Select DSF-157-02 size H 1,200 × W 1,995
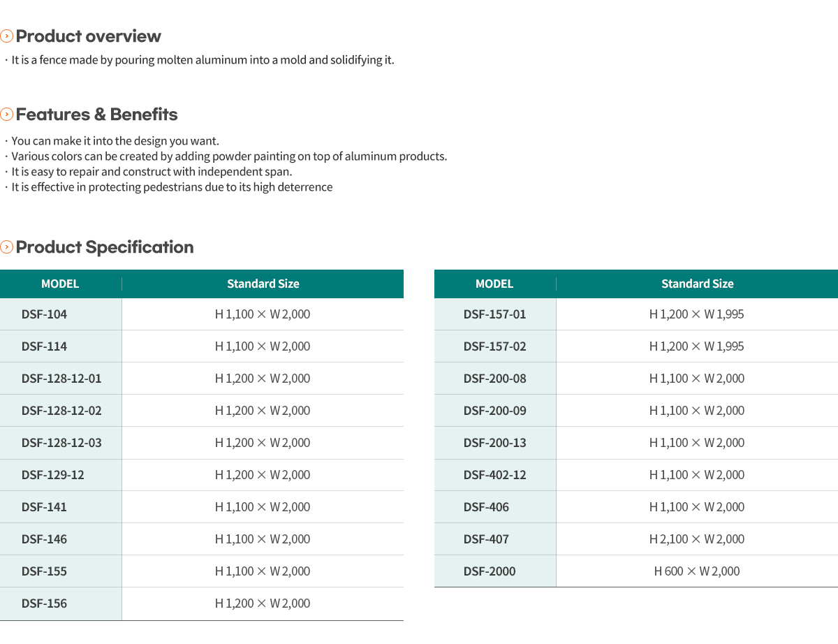Image resolution: width=838 pixels, height=644 pixels. tap(697, 346)
